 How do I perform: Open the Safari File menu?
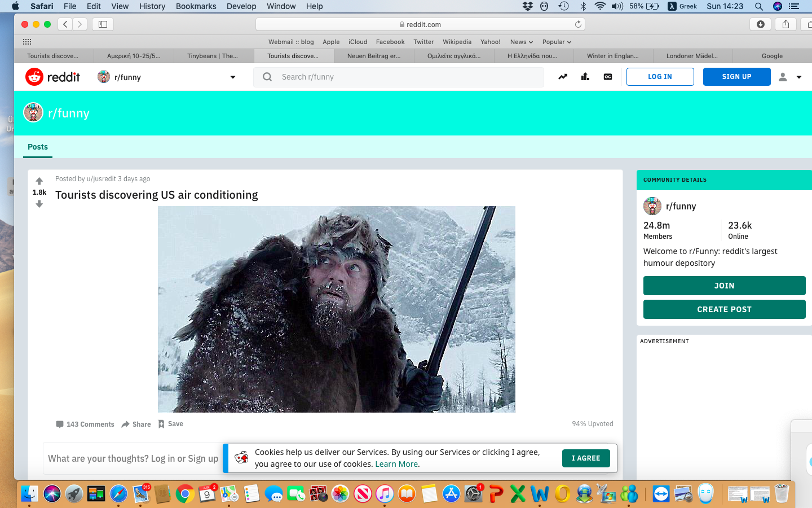[x=70, y=6]
